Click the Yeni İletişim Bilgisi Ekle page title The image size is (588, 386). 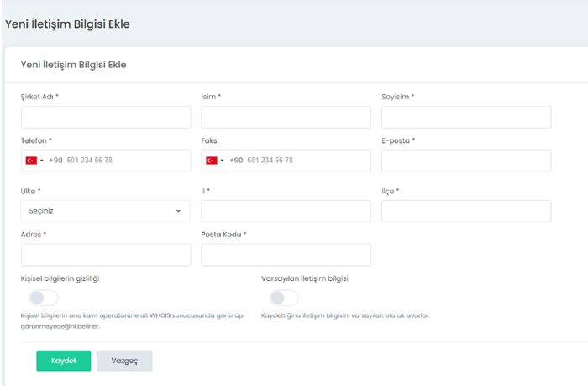(67, 24)
